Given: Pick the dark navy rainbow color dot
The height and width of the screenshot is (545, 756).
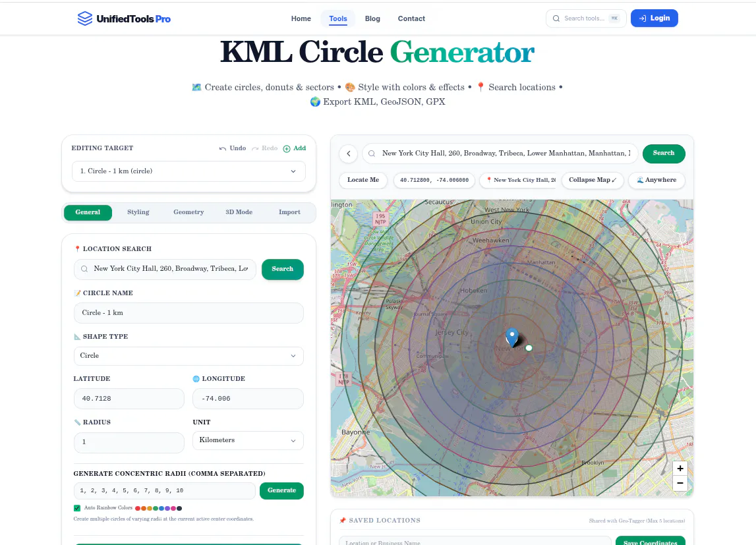Looking at the screenshot, I should (179, 508).
